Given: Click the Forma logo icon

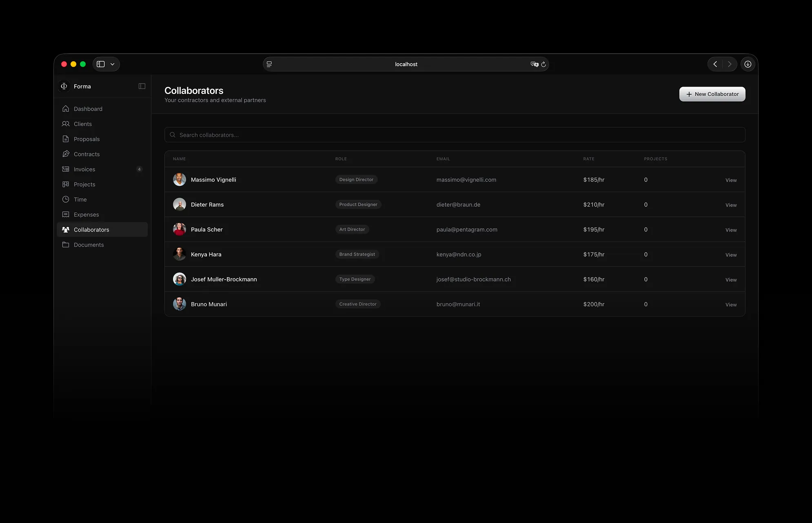Looking at the screenshot, I should (x=64, y=86).
